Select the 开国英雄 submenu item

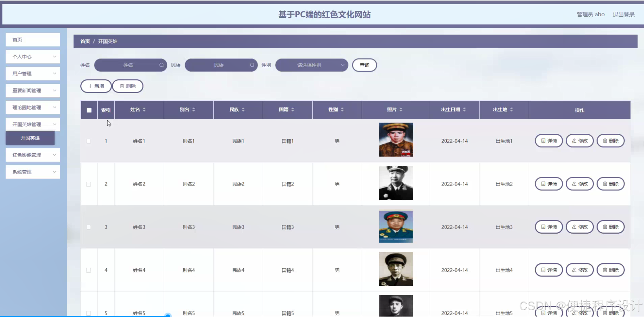30,138
